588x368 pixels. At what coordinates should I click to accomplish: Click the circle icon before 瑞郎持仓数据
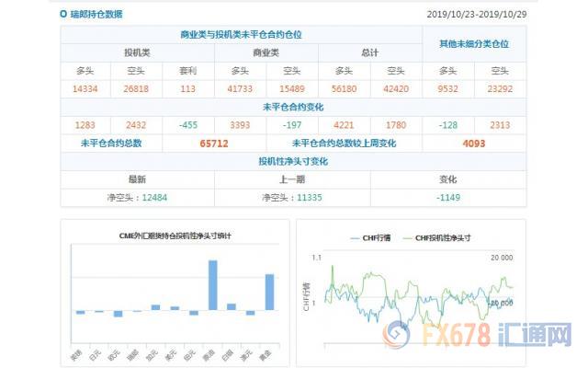click(63, 14)
